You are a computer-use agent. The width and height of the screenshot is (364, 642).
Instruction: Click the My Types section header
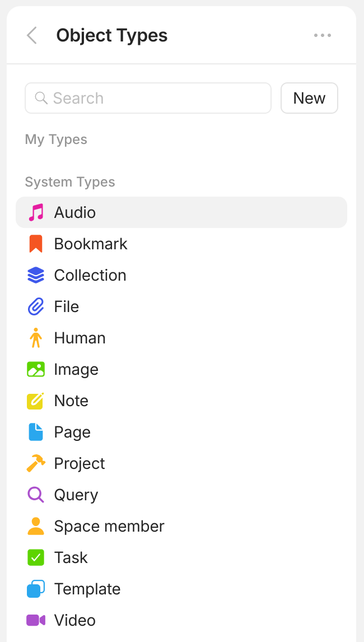pyautogui.click(x=56, y=139)
